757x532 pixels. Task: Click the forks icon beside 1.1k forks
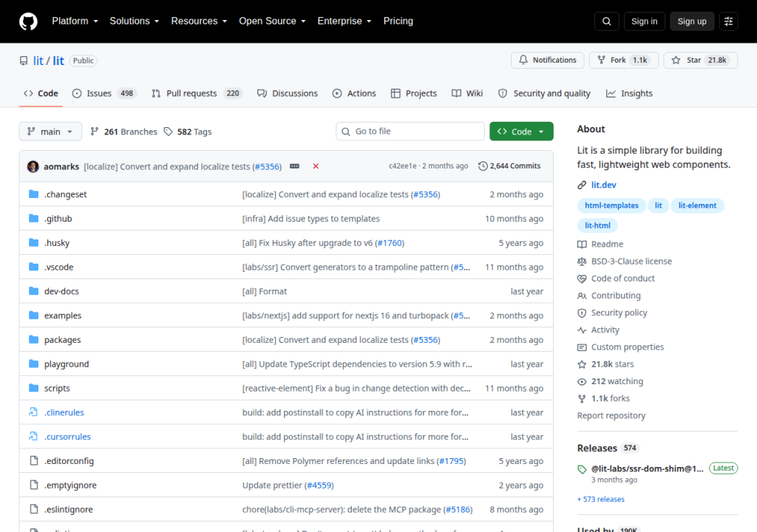[x=582, y=399]
